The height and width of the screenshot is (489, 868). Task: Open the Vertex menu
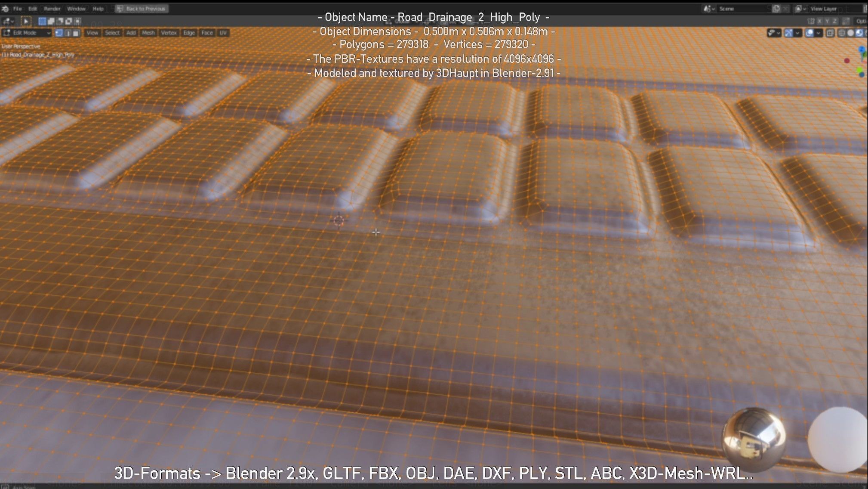[169, 33]
